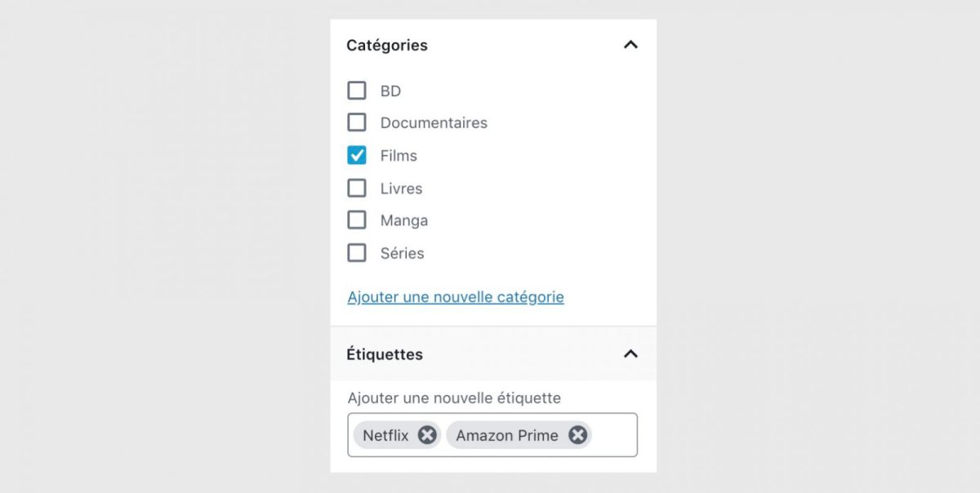Check the Livres category checkbox
The width and height of the screenshot is (980, 493).
357,188
